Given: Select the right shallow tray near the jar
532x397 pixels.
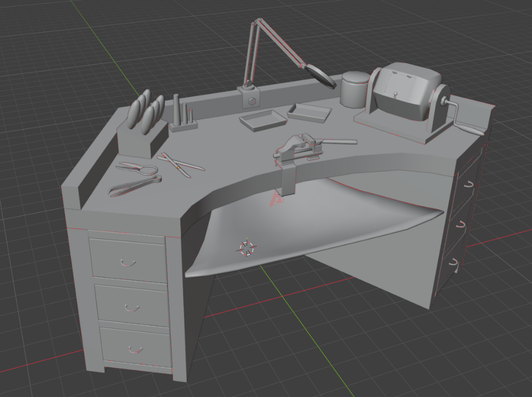Looking at the screenshot, I should [x=309, y=113].
